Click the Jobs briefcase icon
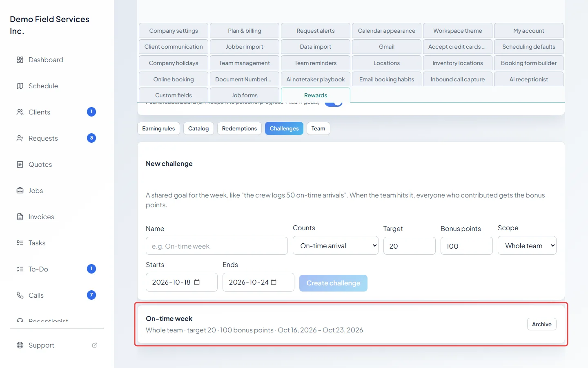Screen dimensions: 588x368 click(x=20, y=191)
